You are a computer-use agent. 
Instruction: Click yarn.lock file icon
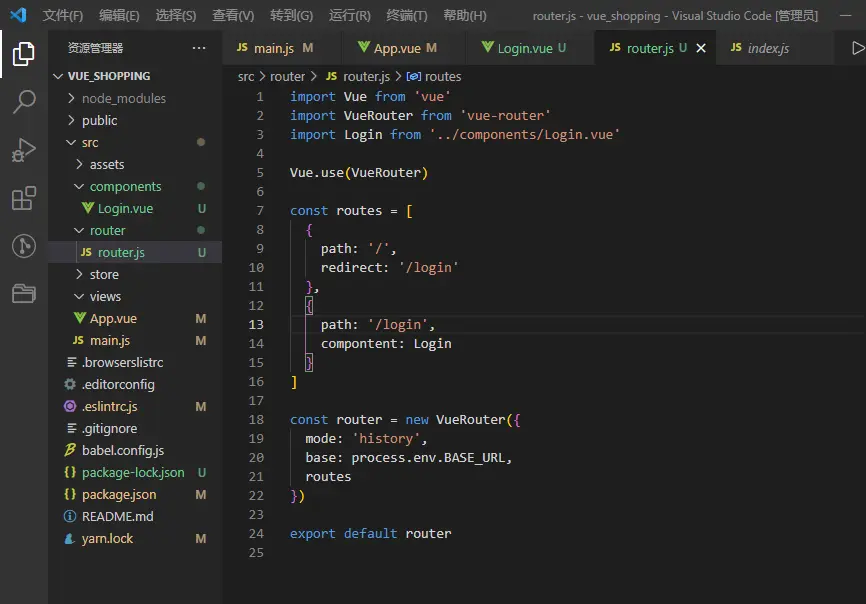70,538
